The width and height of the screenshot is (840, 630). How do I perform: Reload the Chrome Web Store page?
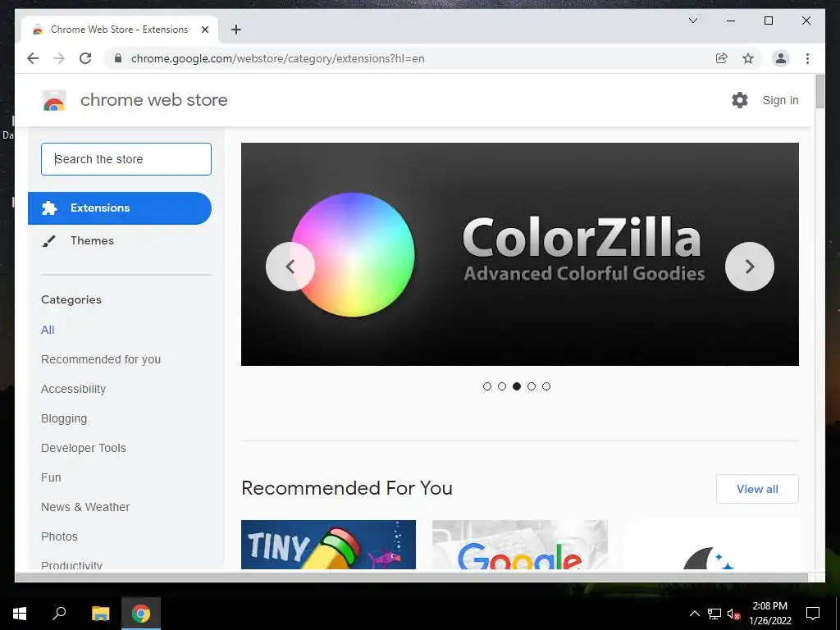(x=85, y=58)
